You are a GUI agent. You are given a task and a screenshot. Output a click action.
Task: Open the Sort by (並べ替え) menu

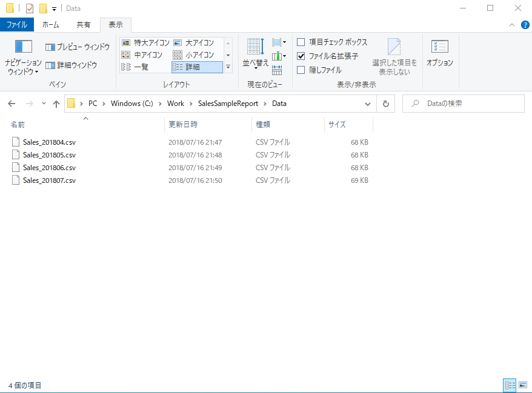coord(256,53)
